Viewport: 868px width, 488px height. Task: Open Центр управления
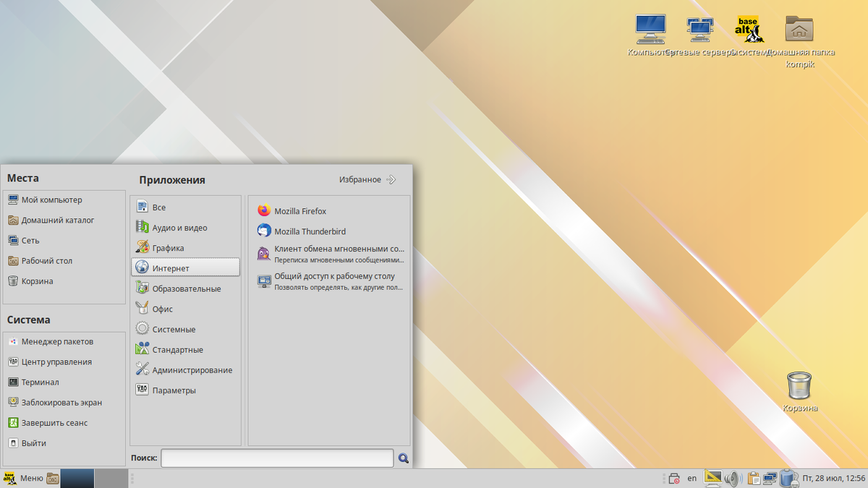coord(64,361)
